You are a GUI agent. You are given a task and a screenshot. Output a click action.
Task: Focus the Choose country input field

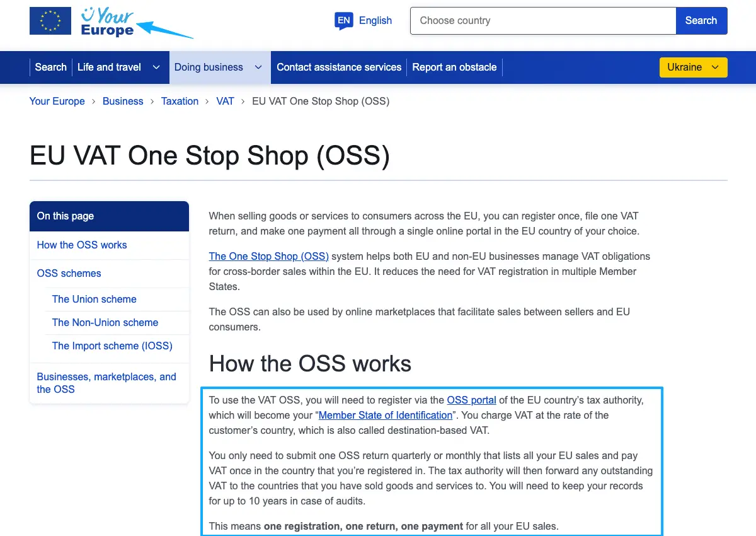pyautogui.click(x=543, y=21)
